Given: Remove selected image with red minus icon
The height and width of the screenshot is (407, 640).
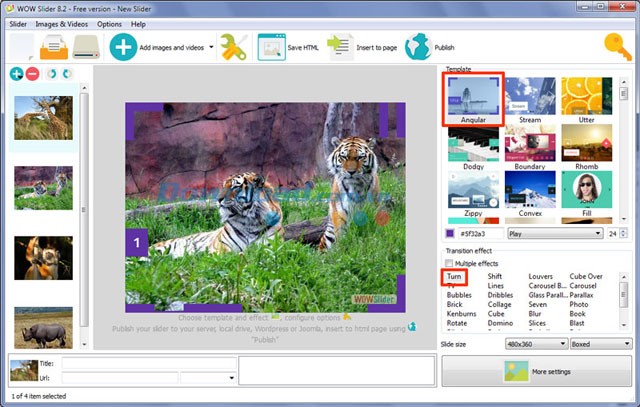Looking at the screenshot, I should coord(32,74).
